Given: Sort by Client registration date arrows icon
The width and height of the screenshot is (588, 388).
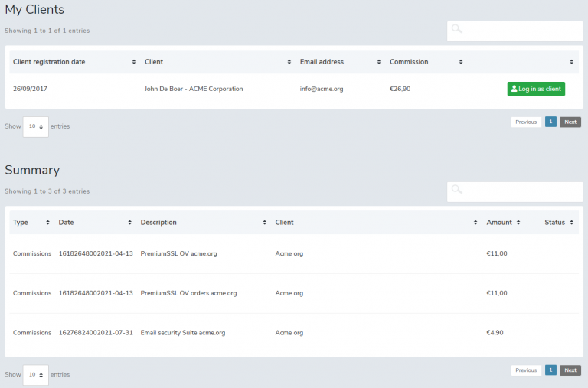Looking at the screenshot, I should pos(134,62).
